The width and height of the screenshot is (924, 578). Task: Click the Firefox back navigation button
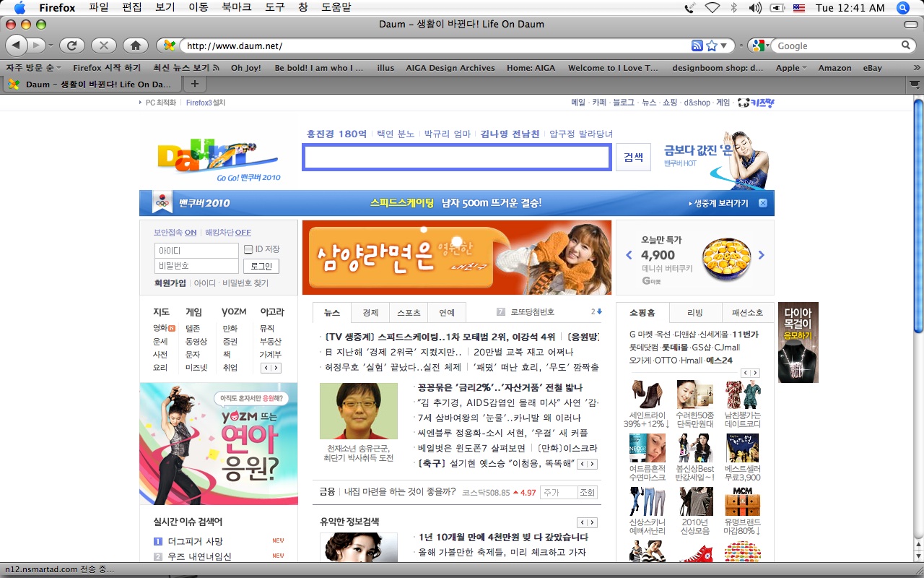pos(16,46)
